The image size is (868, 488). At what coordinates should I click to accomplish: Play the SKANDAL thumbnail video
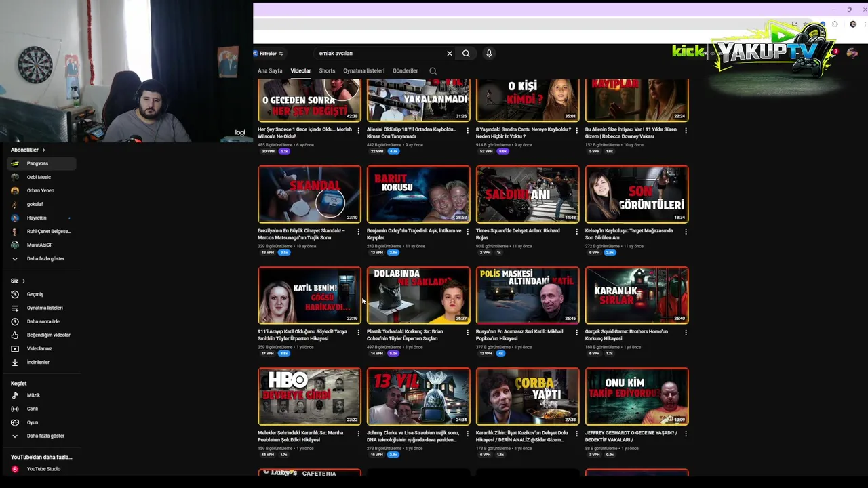309,195
